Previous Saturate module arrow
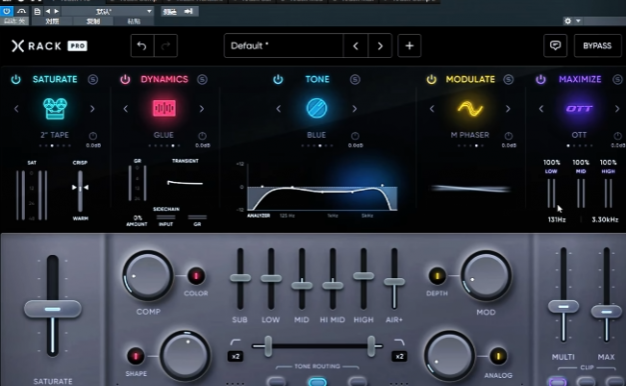The width and height of the screenshot is (626, 386). click(16, 109)
